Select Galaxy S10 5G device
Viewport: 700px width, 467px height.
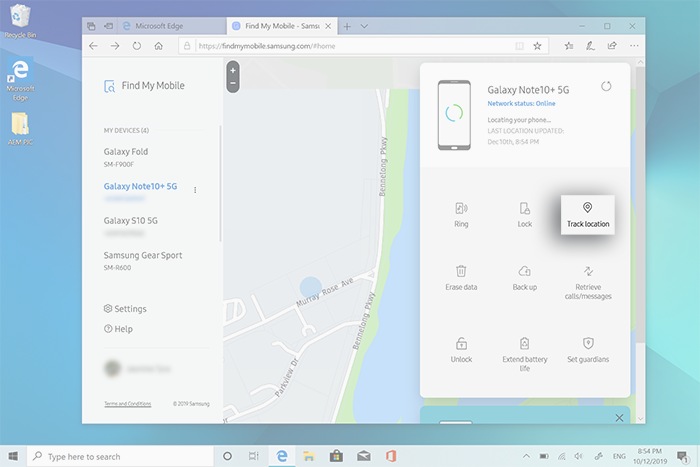click(130, 226)
